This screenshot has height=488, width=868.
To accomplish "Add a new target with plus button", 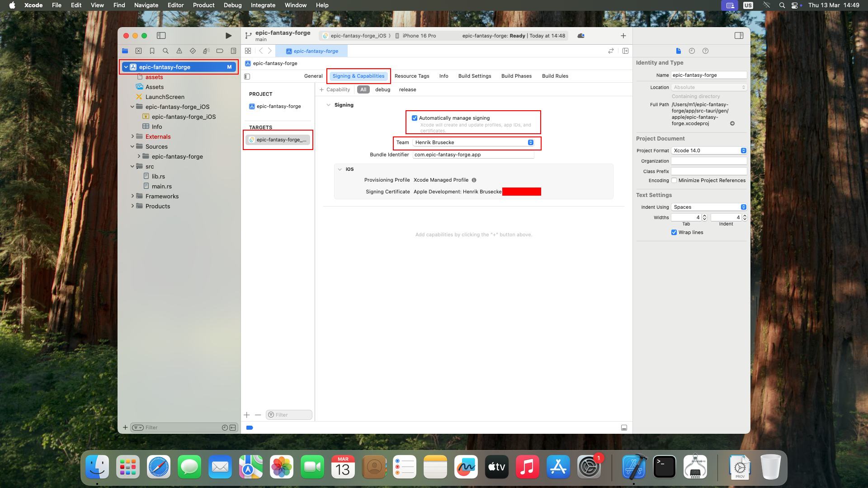I will [x=247, y=415].
